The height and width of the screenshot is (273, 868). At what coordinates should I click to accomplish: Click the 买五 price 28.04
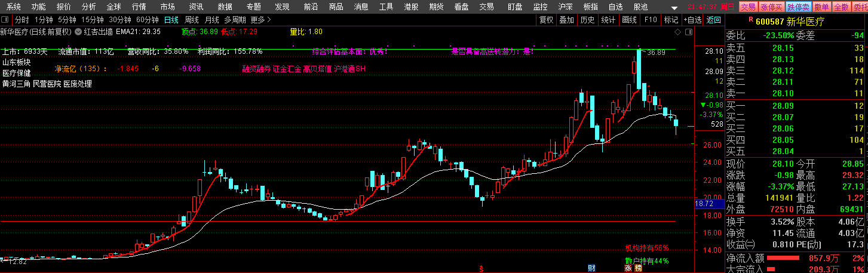(783, 151)
